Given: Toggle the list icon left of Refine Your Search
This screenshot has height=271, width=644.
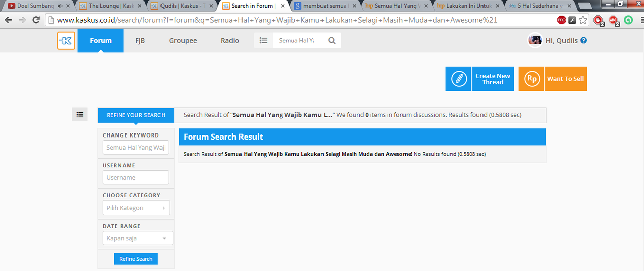Looking at the screenshot, I should pos(80,114).
